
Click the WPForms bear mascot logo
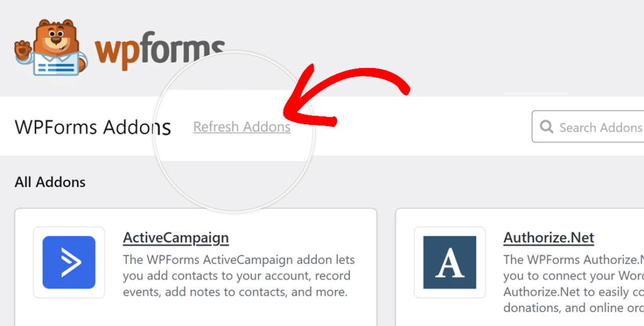51,48
